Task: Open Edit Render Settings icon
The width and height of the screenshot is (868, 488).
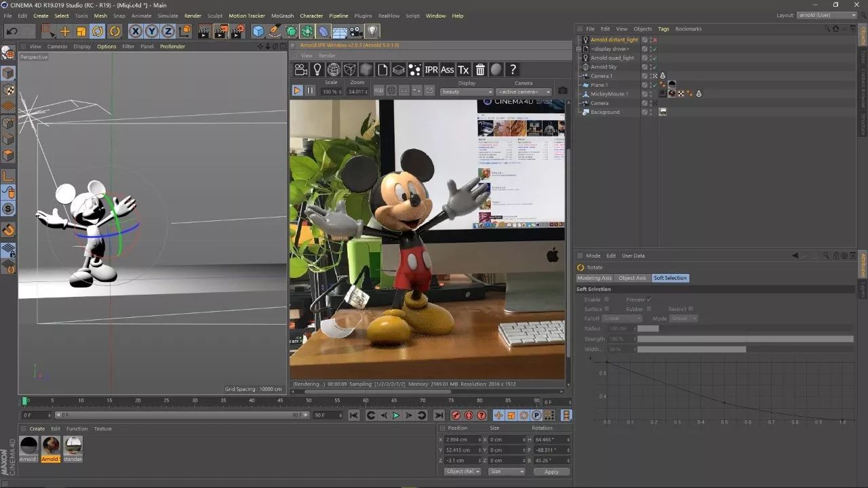Action: [237, 31]
